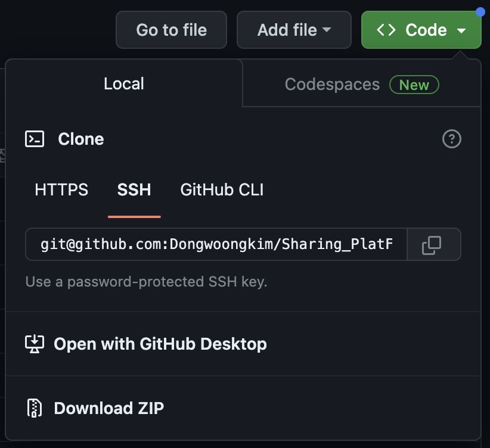
Task: Switch to GitHub CLI clone method
Action: tap(222, 189)
